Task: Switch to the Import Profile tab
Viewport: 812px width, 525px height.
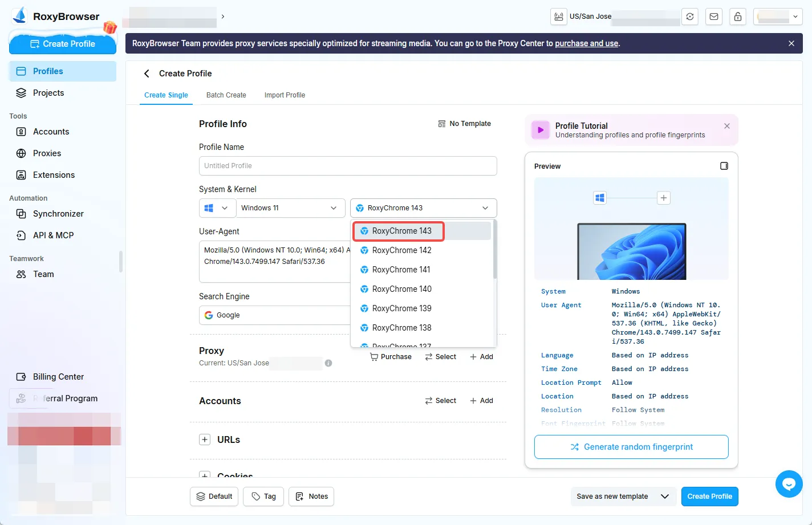Action: click(285, 95)
